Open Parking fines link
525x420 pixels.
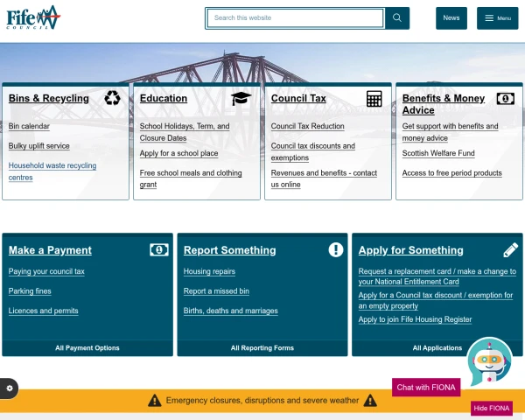point(30,291)
